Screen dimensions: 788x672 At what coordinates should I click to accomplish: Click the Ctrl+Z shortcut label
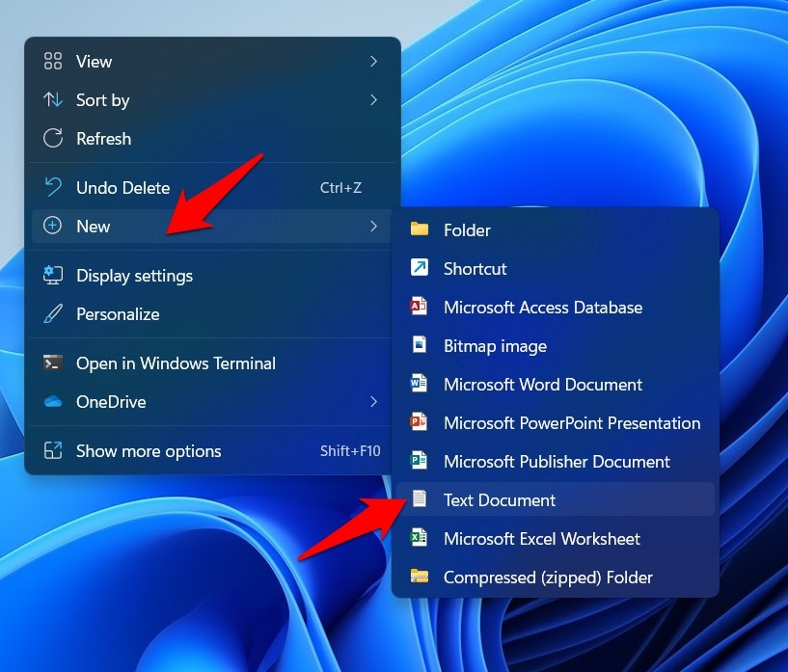click(340, 187)
